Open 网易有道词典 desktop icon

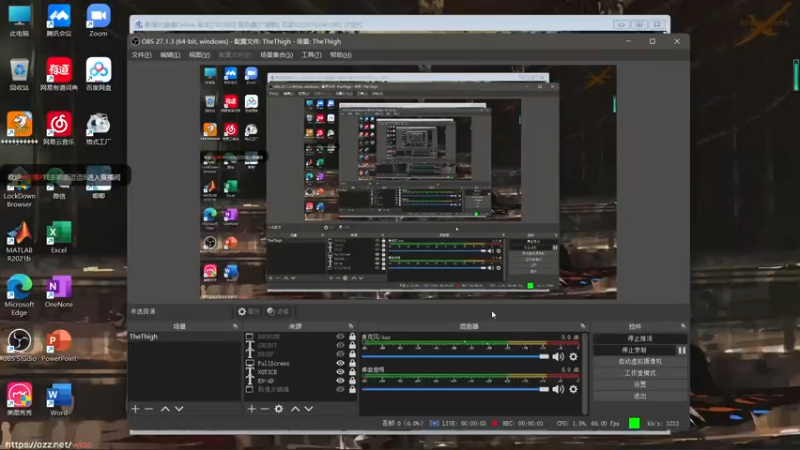tap(59, 74)
